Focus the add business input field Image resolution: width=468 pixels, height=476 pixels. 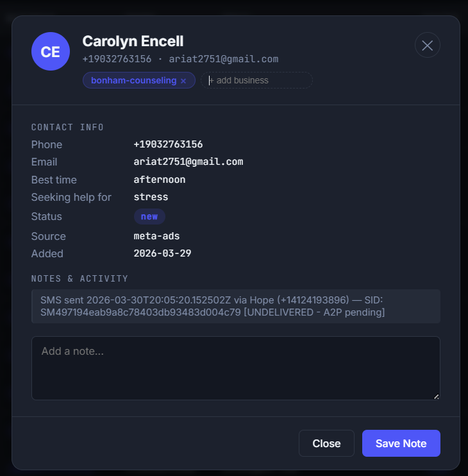(256, 80)
